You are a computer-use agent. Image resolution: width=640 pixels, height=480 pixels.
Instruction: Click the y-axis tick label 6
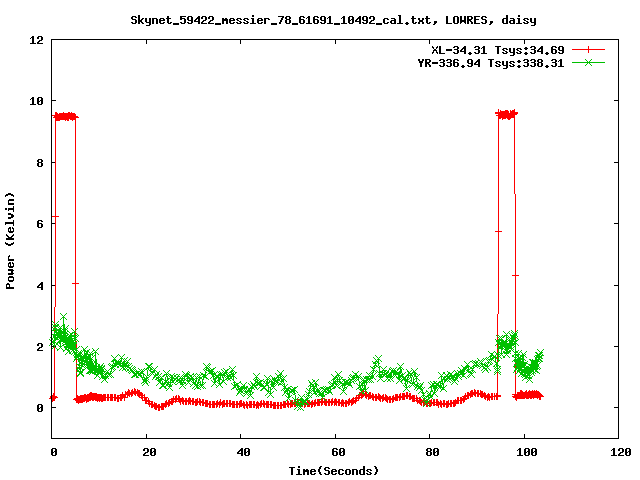tap(40, 224)
